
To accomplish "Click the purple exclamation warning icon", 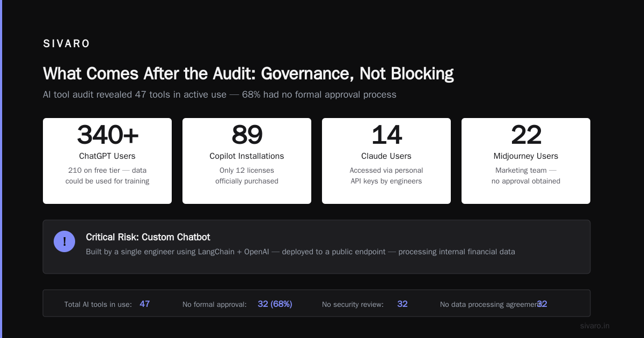I will 64,241.
